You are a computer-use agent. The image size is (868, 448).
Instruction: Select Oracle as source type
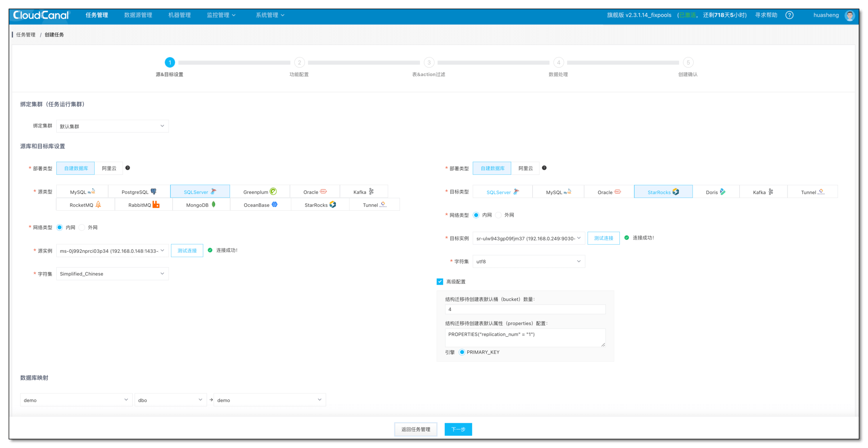pyautogui.click(x=315, y=192)
